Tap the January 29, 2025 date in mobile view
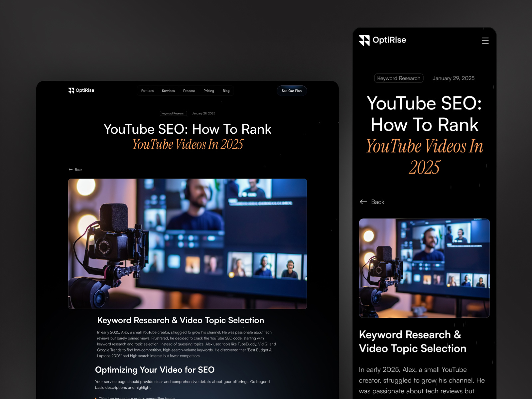Image resolution: width=532 pixels, height=399 pixels. 454,78
